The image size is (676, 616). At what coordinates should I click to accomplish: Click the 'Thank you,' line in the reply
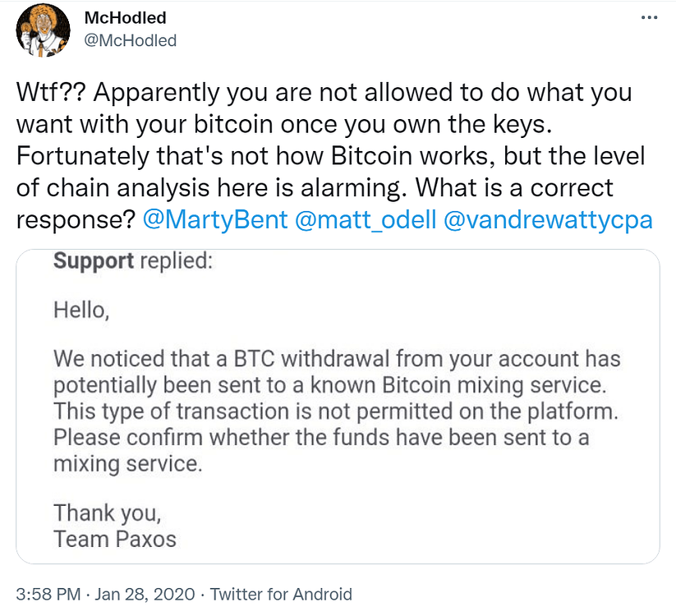108,513
